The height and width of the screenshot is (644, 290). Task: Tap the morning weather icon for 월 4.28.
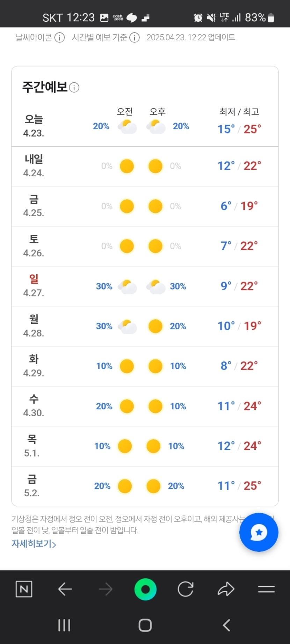click(127, 327)
